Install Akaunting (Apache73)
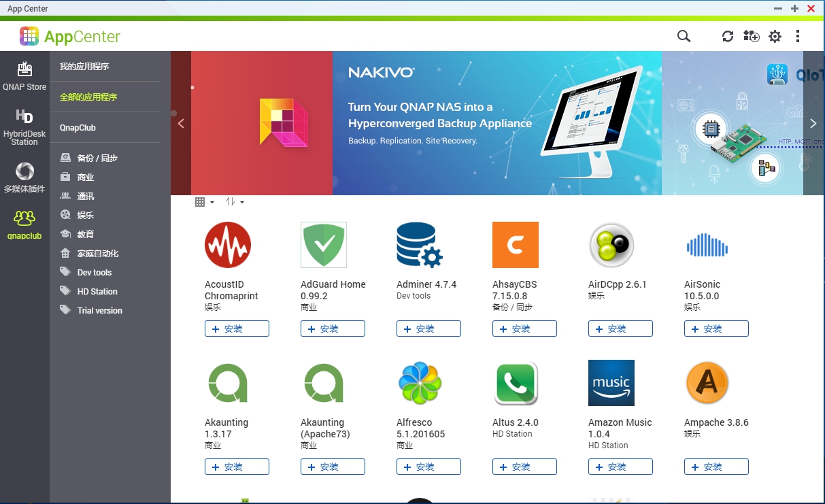 click(x=333, y=467)
